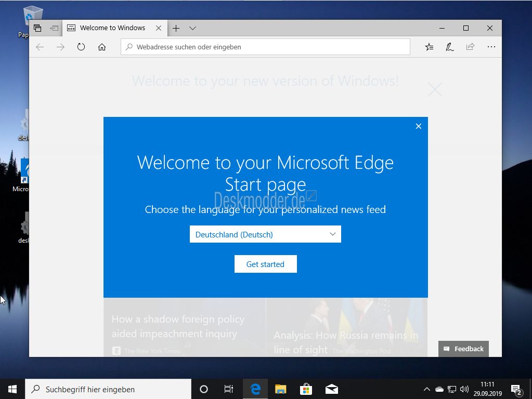This screenshot has width=532, height=399.
Task: Show hidden system tray icons
Action: 426,389
